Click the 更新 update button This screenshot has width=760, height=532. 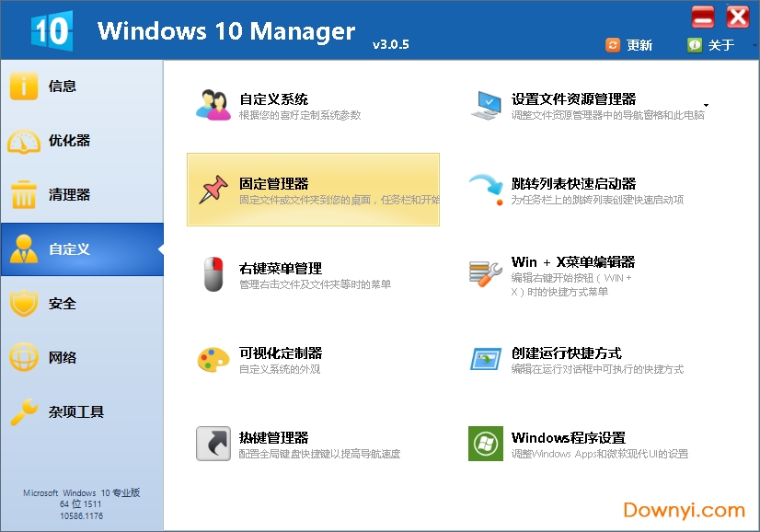click(629, 45)
